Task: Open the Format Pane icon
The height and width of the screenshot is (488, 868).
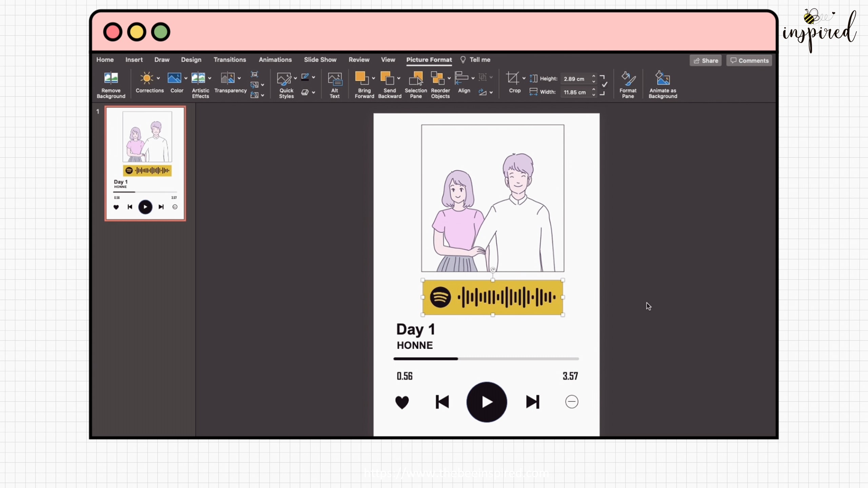Action: 628,78
